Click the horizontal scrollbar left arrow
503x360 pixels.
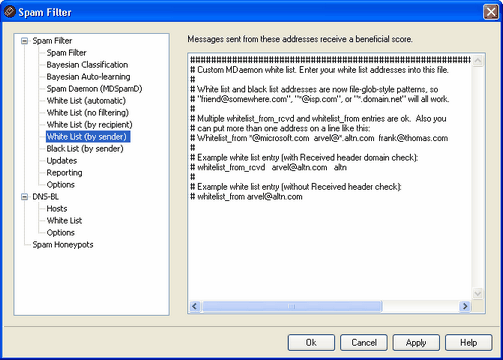coord(195,306)
